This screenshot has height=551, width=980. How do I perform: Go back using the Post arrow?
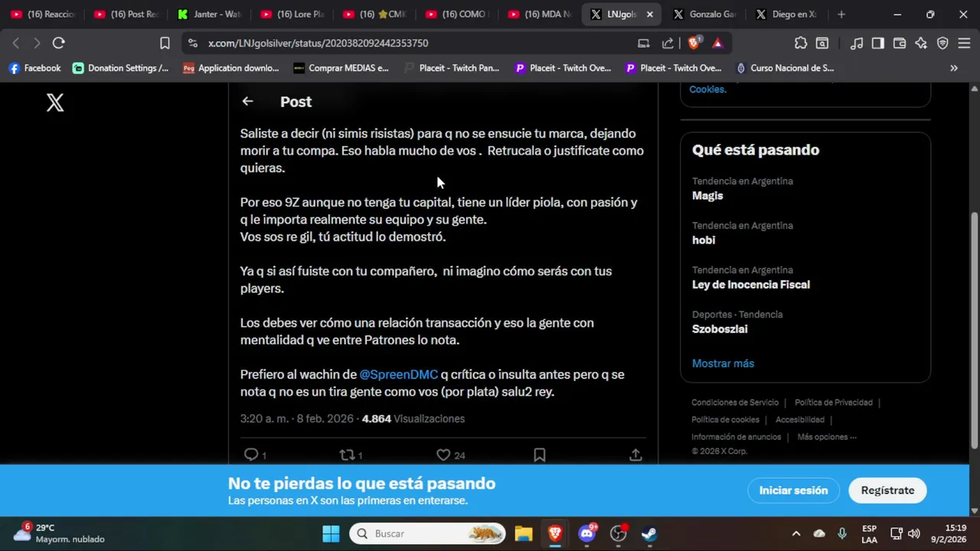(x=247, y=101)
